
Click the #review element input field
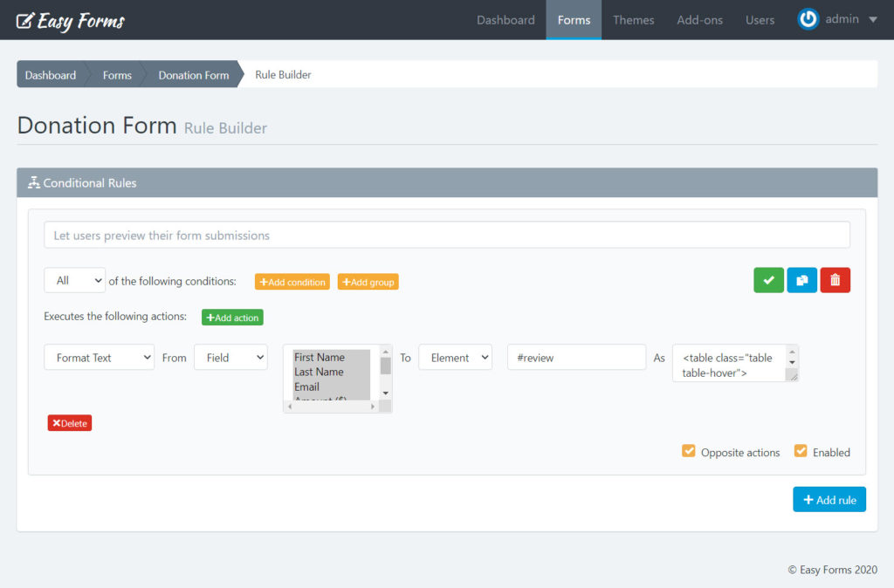click(x=576, y=358)
